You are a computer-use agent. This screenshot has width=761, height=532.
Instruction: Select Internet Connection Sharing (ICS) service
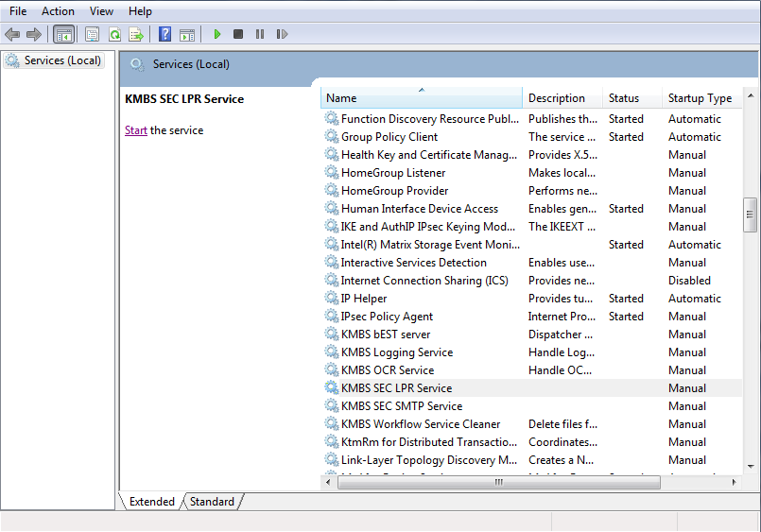532,280
